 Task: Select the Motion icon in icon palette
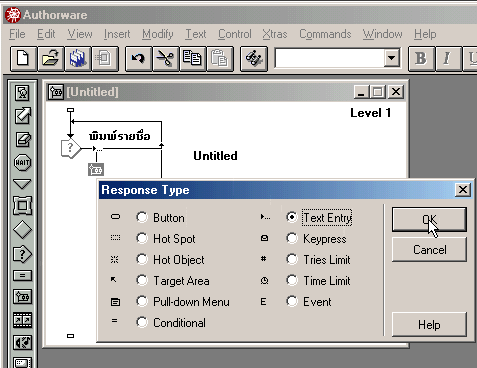pos(22,116)
